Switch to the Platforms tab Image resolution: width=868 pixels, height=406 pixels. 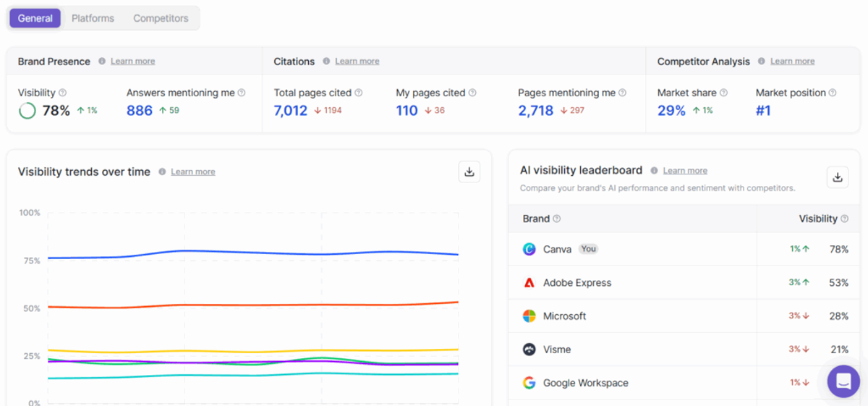pyautogui.click(x=93, y=18)
